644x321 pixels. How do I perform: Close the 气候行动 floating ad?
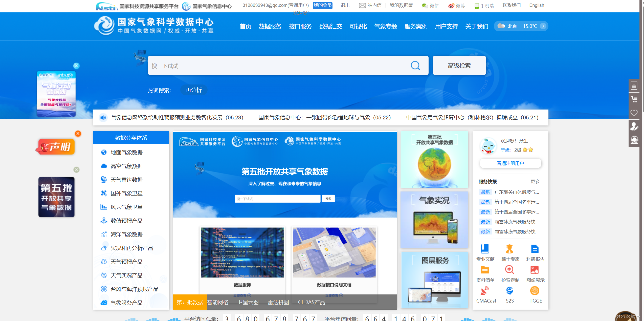76,66
